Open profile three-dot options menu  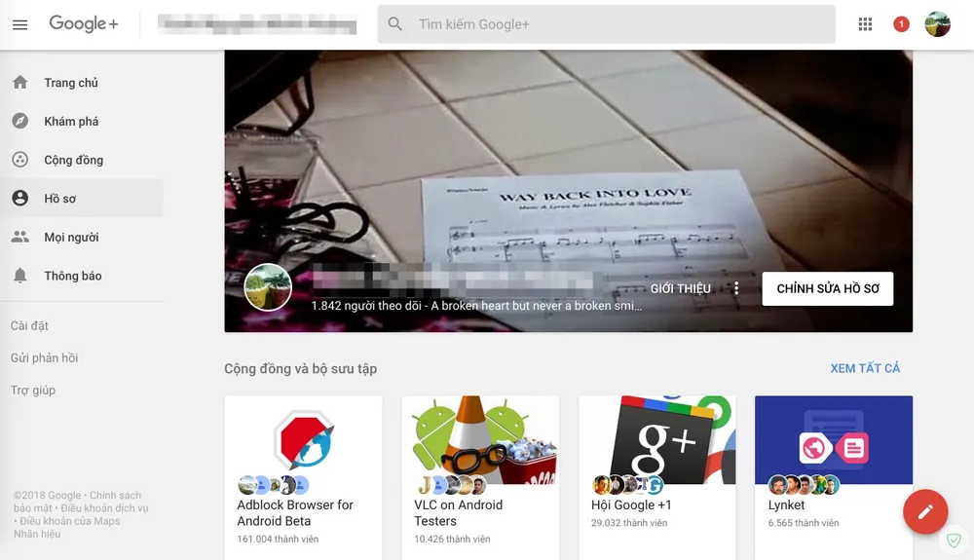(x=736, y=289)
